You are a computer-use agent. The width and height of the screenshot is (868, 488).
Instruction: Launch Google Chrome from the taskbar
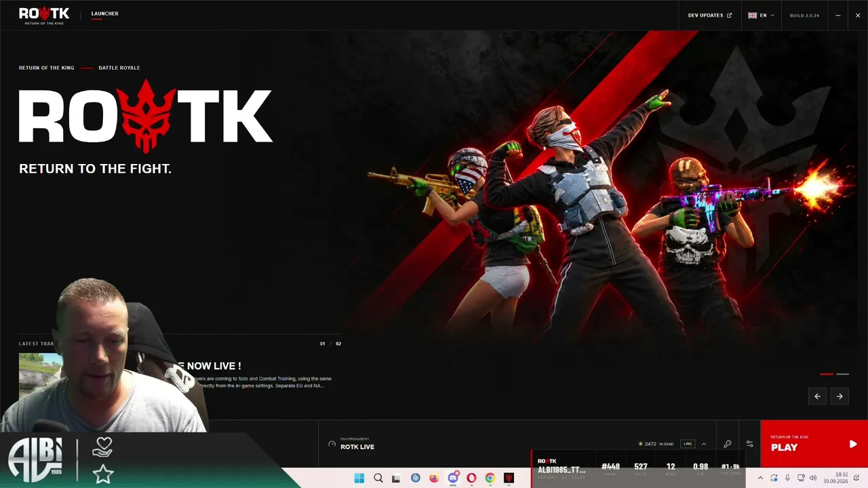tap(490, 478)
